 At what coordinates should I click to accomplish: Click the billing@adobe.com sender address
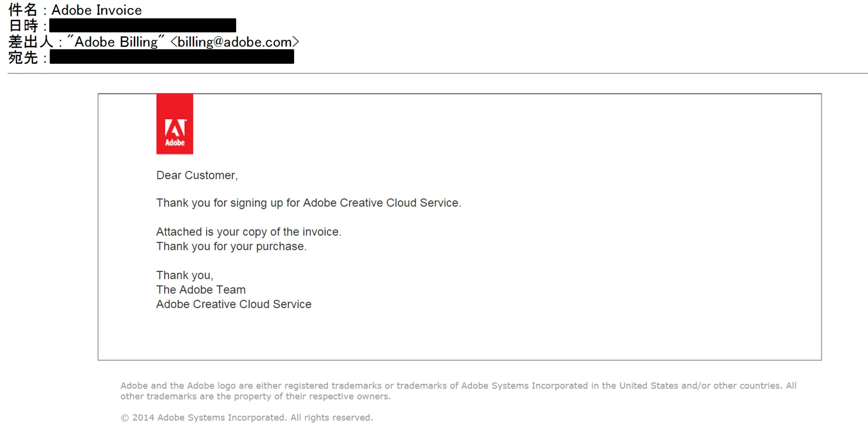[235, 42]
